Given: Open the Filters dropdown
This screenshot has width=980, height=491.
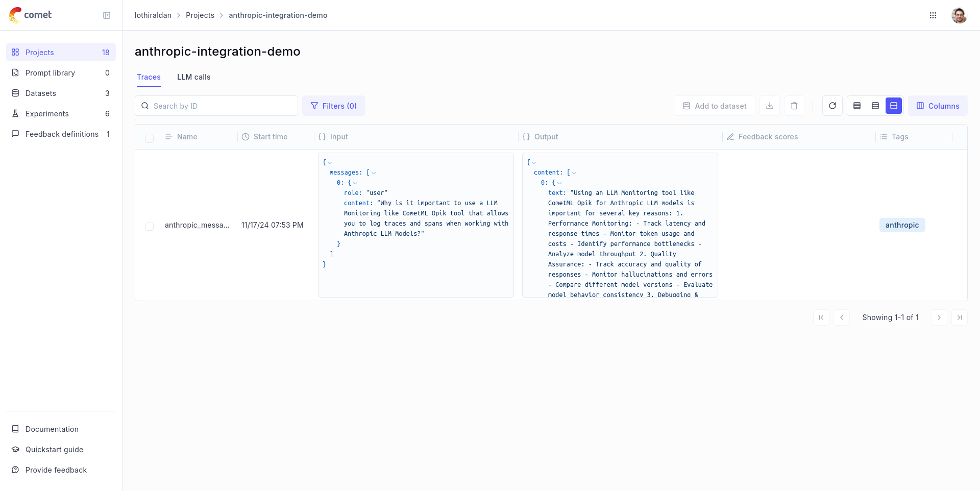Looking at the screenshot, I should pyautogui.click(x=334, y=106).
